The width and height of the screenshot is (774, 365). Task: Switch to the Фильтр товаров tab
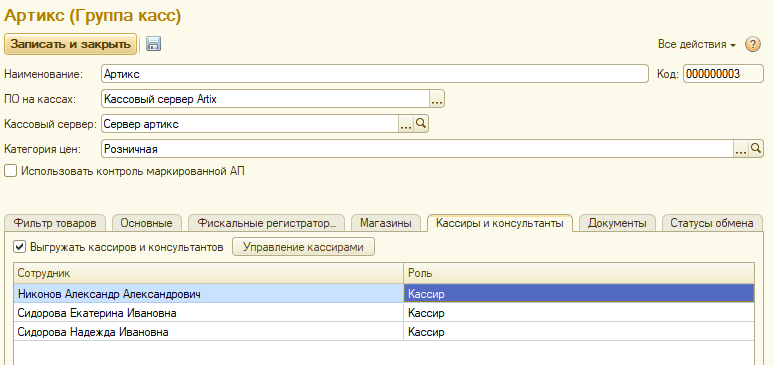pyautogui.click(x=55, y=223)
